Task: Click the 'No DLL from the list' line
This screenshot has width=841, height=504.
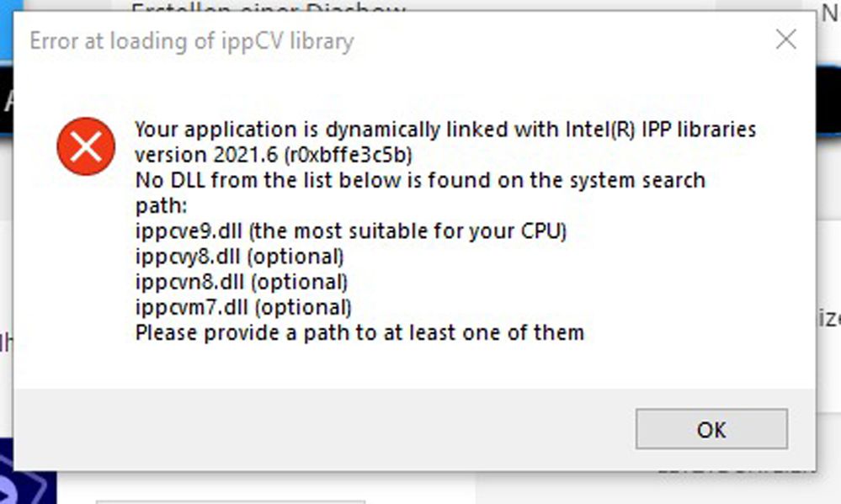Action: 419,180
